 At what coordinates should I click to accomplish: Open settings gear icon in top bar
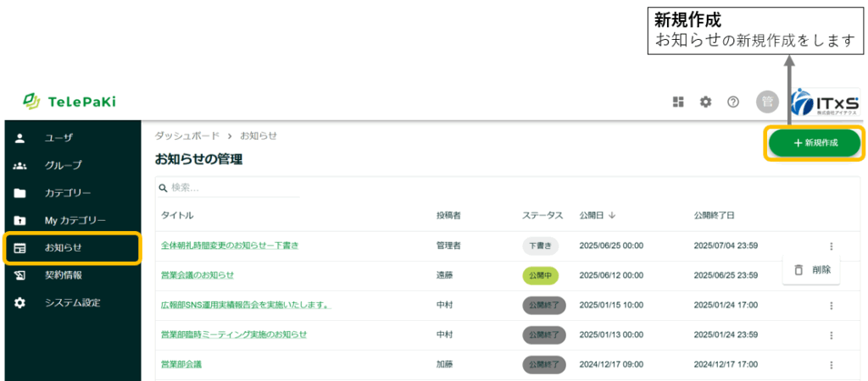705,102
